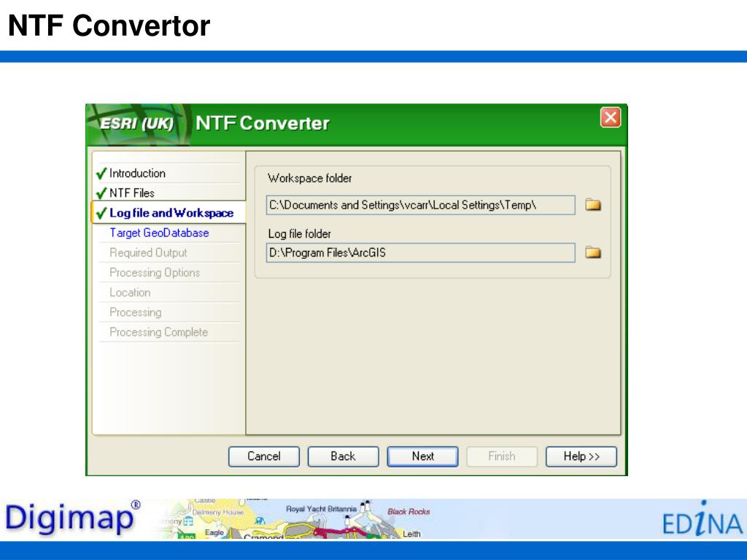Click the EDINA logo in the footer

(x=703, y=519)
